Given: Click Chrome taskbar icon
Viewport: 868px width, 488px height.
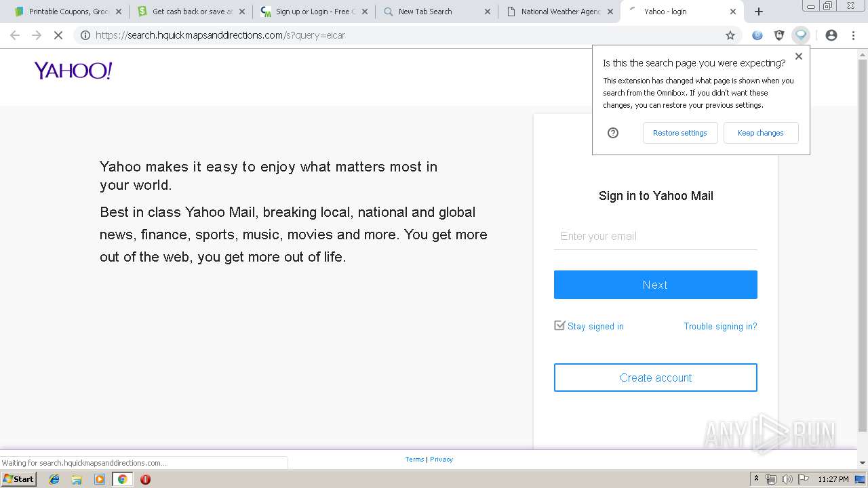Looking at the screenshot, I should (122, 479).
